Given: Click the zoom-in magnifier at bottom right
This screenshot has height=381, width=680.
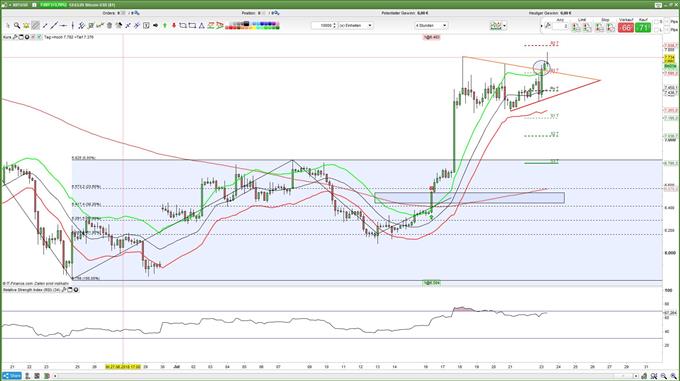Looking at the screenshot, I should point(673,376).
